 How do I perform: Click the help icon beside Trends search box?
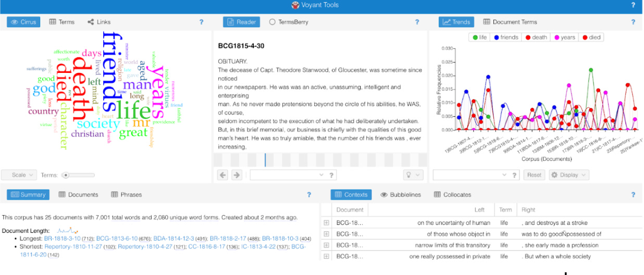[515, 175]
